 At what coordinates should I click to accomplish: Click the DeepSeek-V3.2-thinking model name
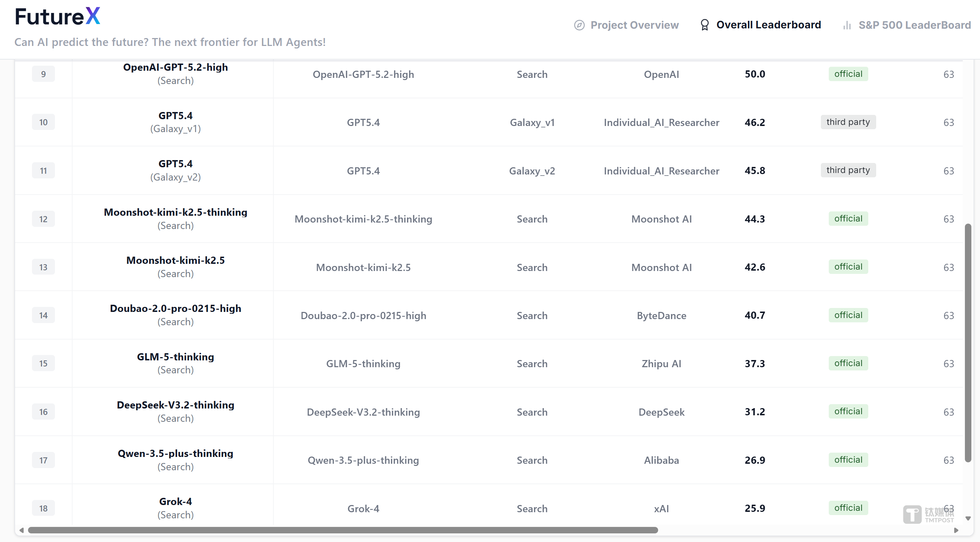pos(175,405)
